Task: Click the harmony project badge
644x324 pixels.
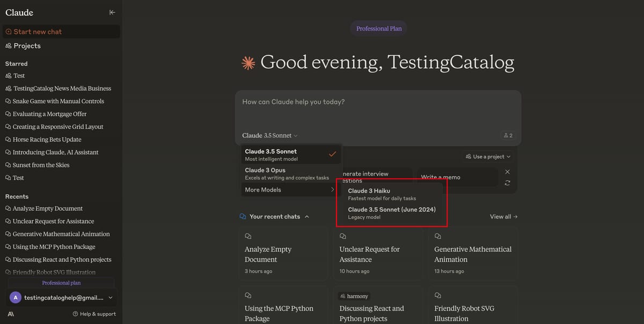Action: [354, 296]
